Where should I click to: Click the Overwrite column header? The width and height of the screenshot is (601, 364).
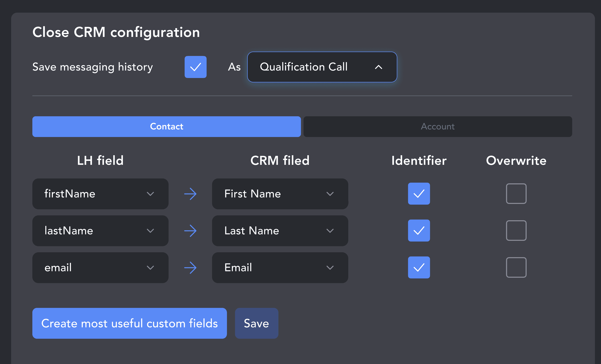click(x=516, y=161)
